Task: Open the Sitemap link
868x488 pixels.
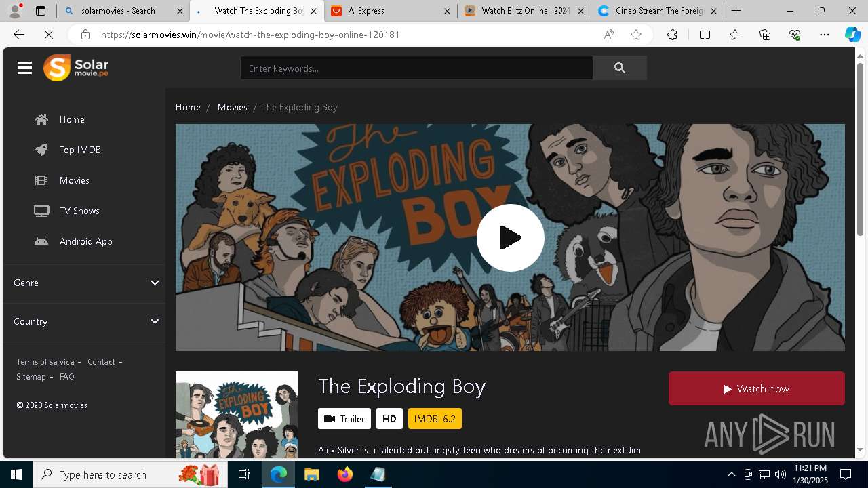Action: tap(31, 377)
